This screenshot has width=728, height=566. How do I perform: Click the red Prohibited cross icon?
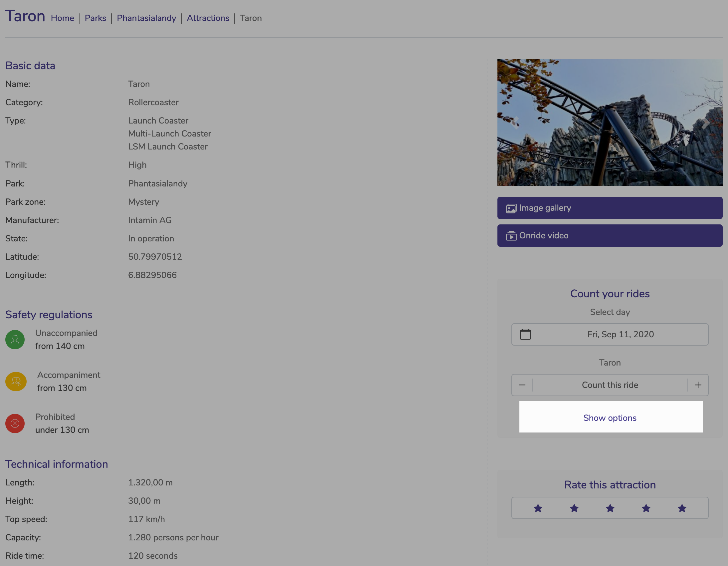click(x=15, y=424)
